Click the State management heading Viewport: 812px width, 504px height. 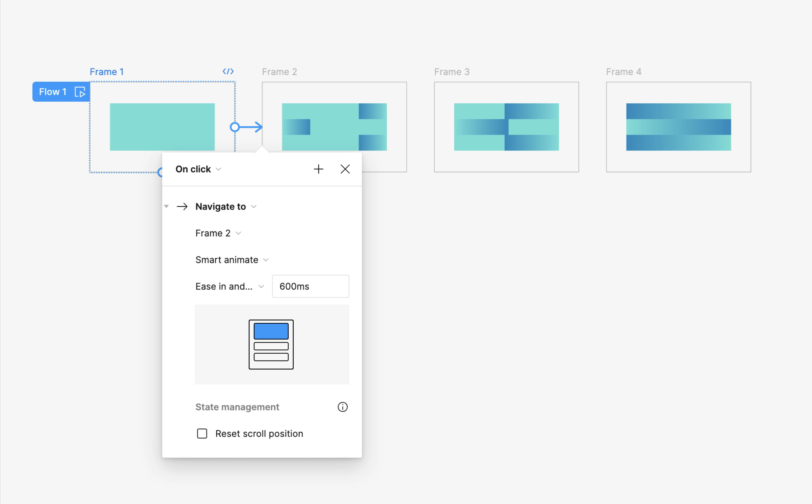(237, 407)
